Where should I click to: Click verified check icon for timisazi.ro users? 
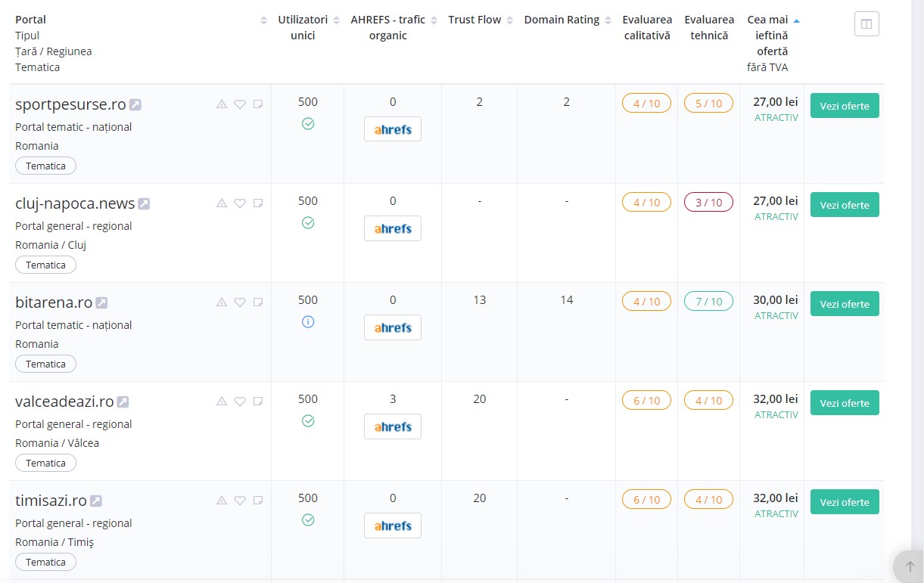pos(308,520)
